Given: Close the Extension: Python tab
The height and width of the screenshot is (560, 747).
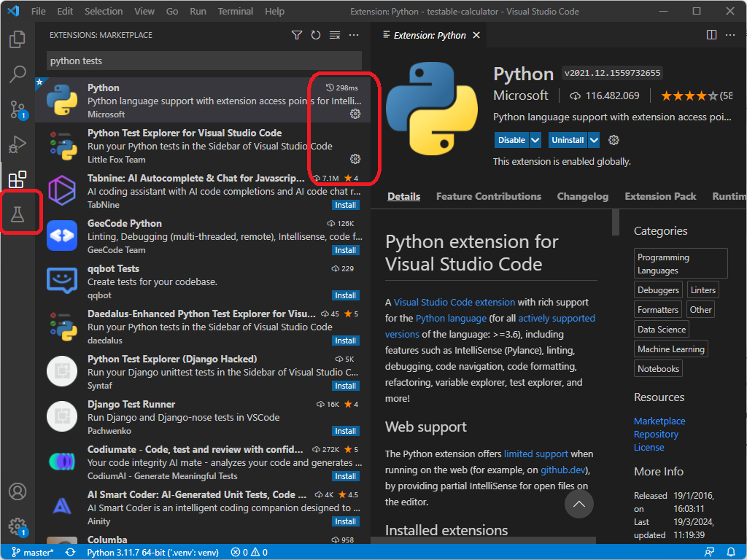Looking at the screenshot, I should pyautogui.click(x=476, y=35).
